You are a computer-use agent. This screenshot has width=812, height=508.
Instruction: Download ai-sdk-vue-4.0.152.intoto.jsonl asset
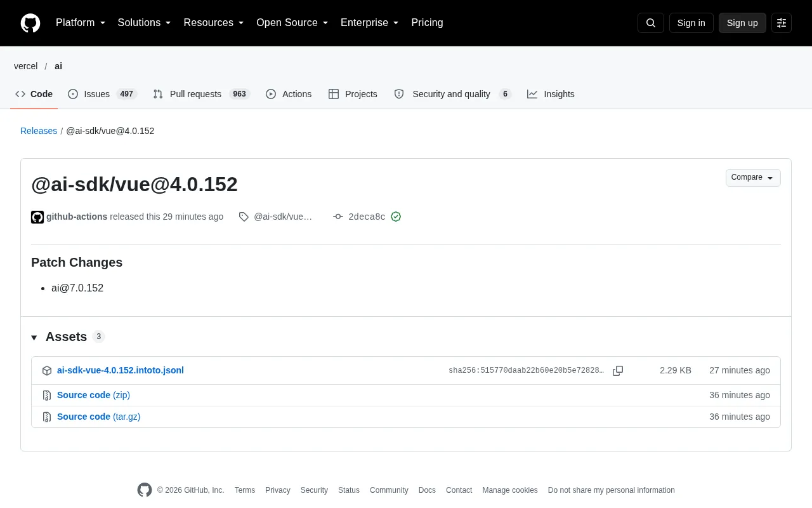pyautogui.click(x=121, y=370)
